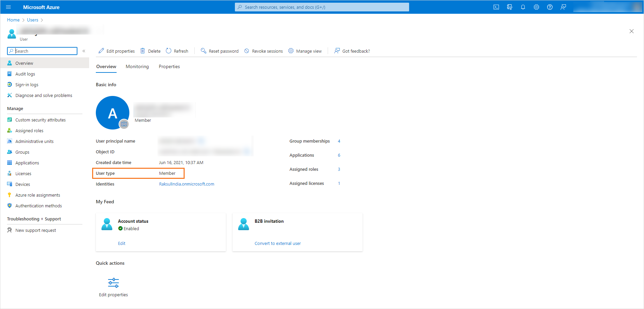Click Reset password
This screenshot has height=309, width=644.
pos(220,51)
